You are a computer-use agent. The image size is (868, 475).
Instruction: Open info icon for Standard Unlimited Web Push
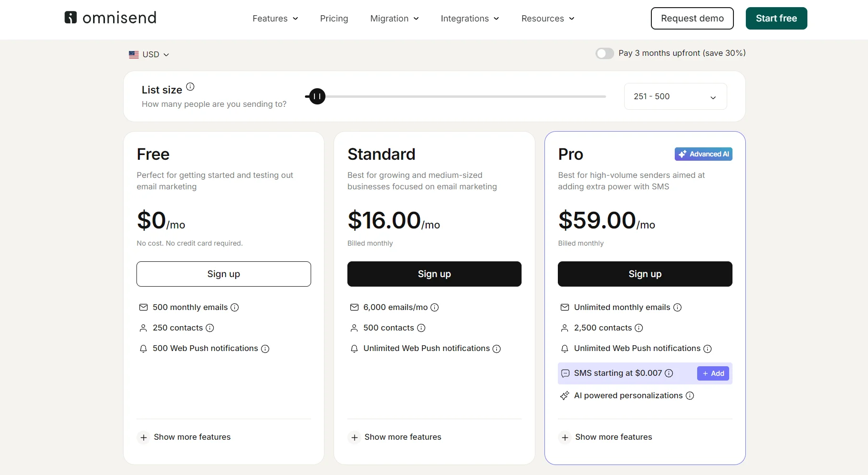tap(497, 349)
